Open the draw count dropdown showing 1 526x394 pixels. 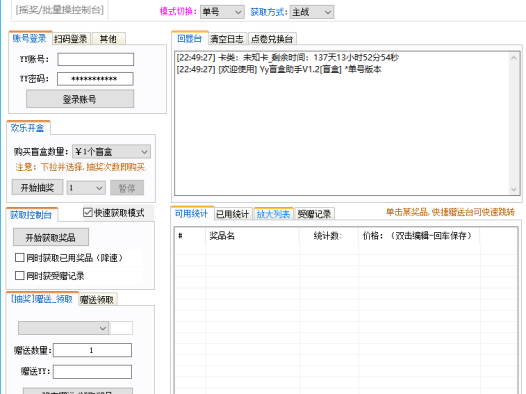86,188
